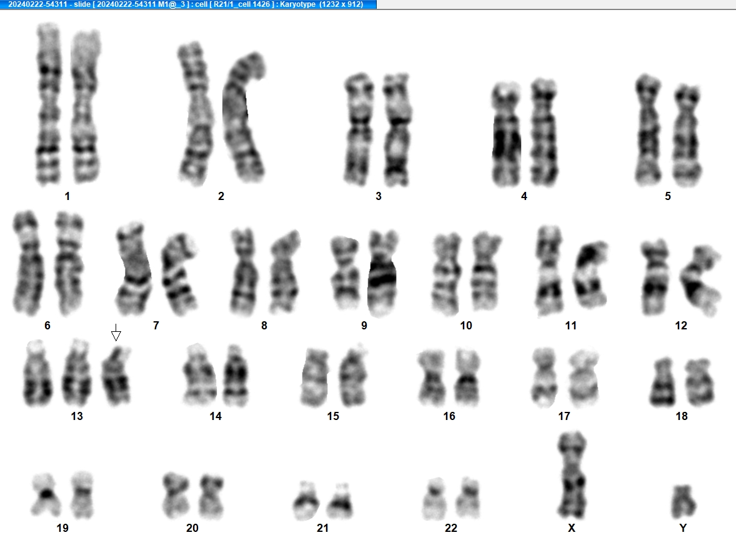Select the left chromosome 12 homolog
Image resolution: width=736 pixels, height=560 pixels.
[x=655, y=277]
